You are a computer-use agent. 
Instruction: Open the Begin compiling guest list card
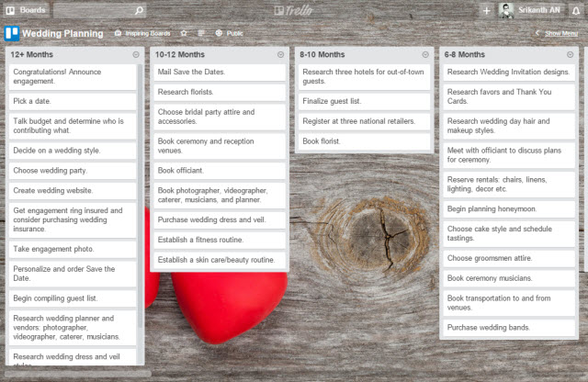[73, 298]
